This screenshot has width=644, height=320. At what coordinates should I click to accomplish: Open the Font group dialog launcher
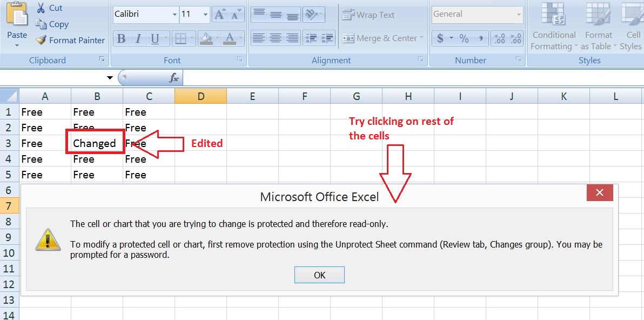[x=240, y=59]
